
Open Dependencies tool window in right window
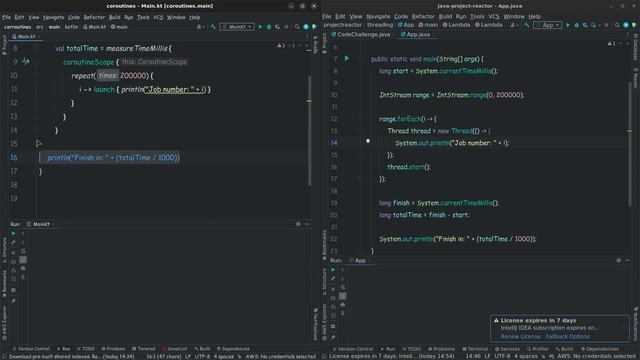click(x=600, y=349)
